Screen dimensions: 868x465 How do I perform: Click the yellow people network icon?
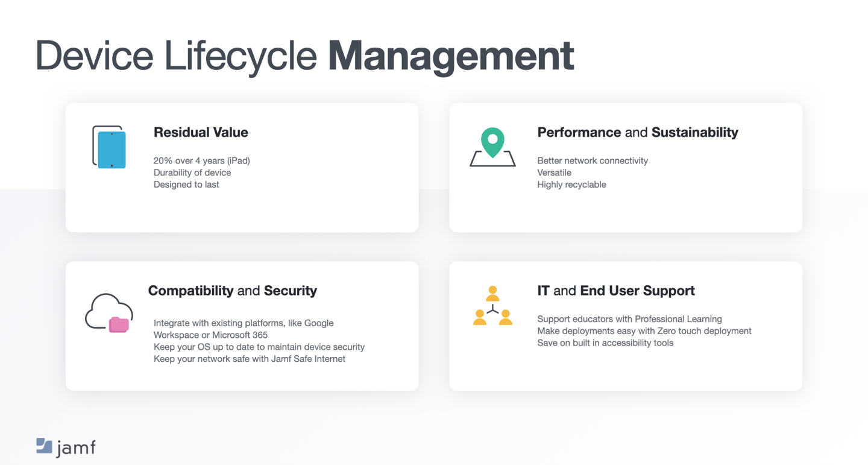click(492, 306)
